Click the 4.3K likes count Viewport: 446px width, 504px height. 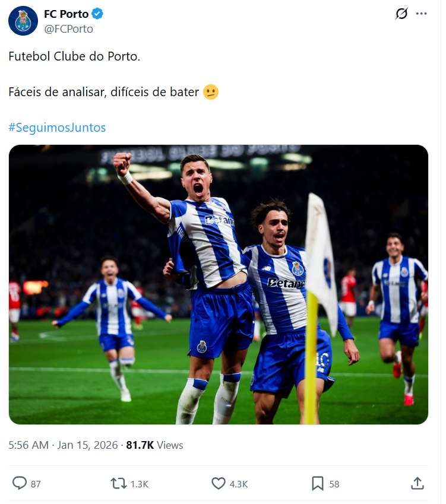coord(239,484)
